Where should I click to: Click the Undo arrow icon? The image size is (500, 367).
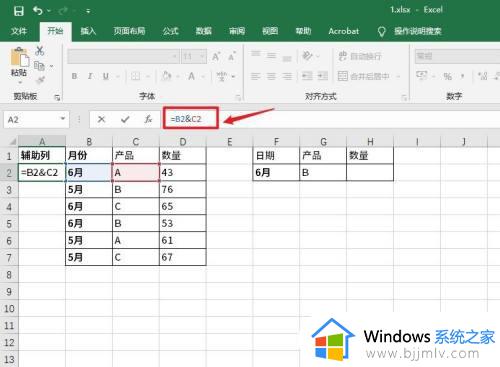[38, 11]
